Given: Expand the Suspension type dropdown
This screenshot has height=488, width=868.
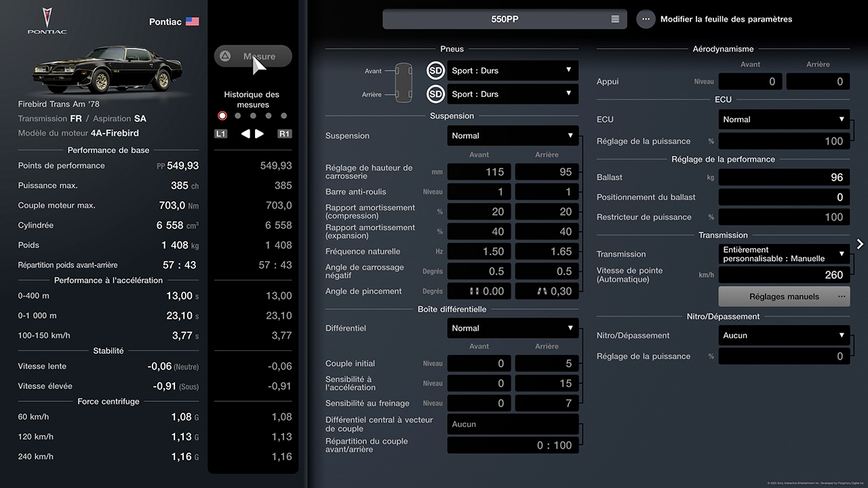Looking at the screenshot, I should (x=513, y=136).
